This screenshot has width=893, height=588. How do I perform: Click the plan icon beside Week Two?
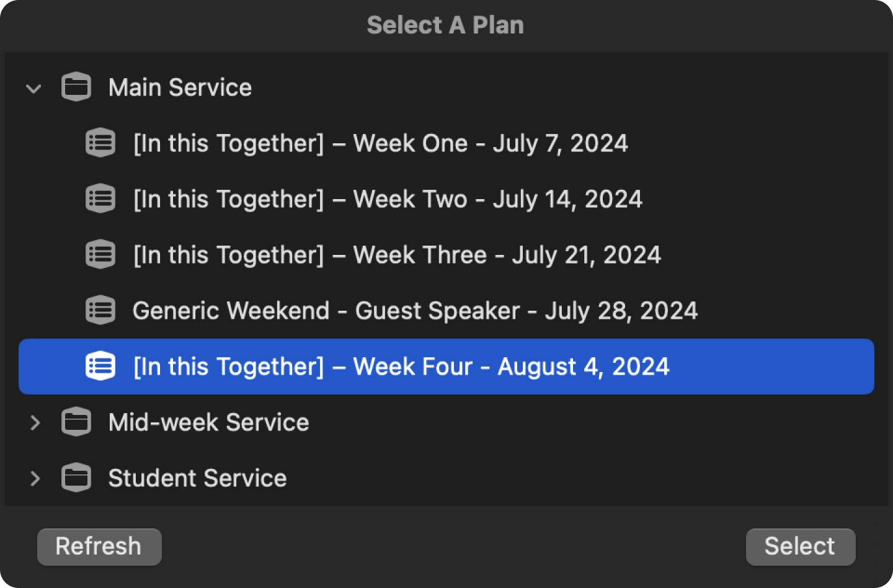pos(100,198)
